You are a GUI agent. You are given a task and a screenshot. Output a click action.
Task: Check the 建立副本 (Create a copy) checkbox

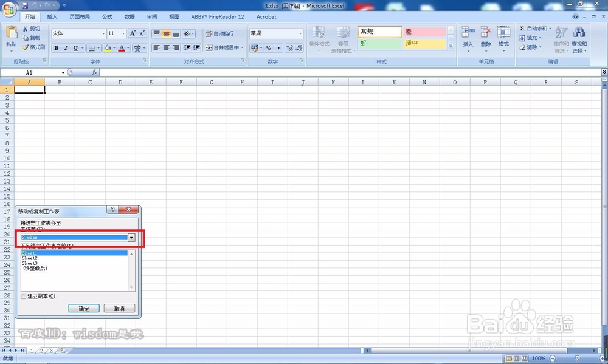coord(24,296)
